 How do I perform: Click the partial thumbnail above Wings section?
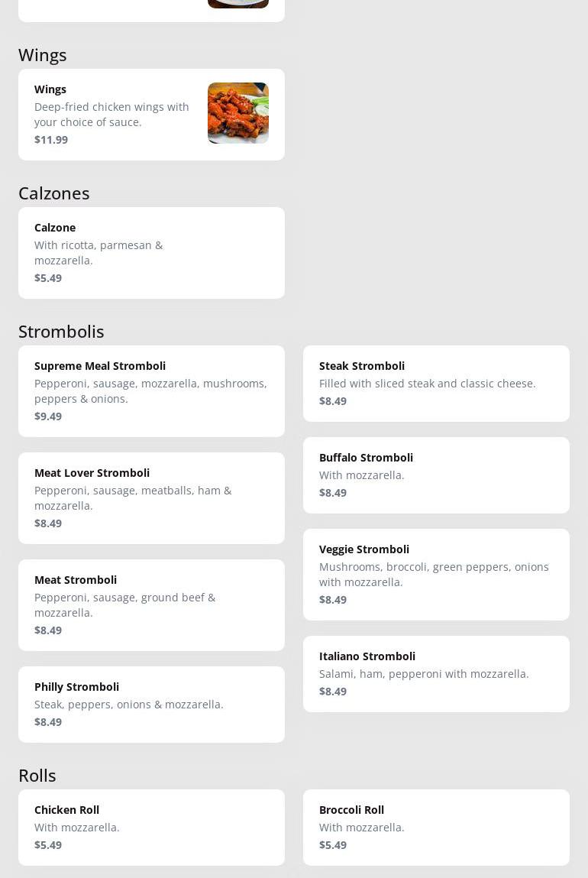pyautogui.click(x=237, y=4)
